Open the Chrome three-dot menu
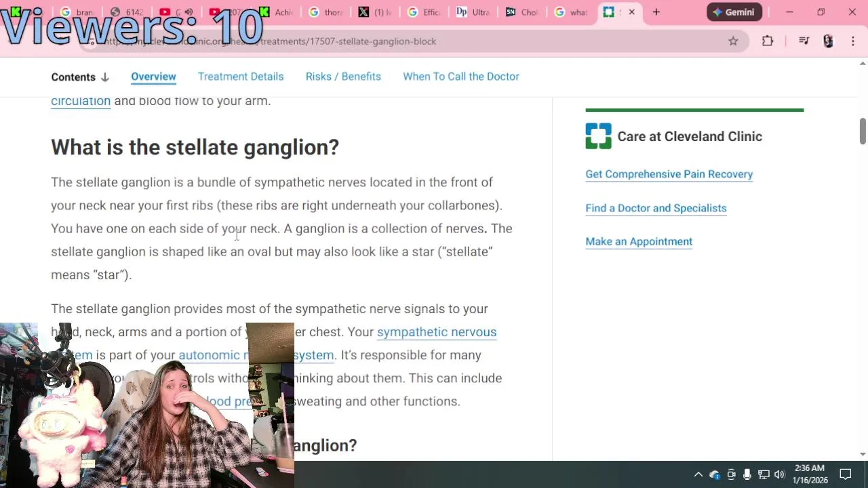Image resolution: width=868 pixels, height=488 pixels. pos(853,41)
